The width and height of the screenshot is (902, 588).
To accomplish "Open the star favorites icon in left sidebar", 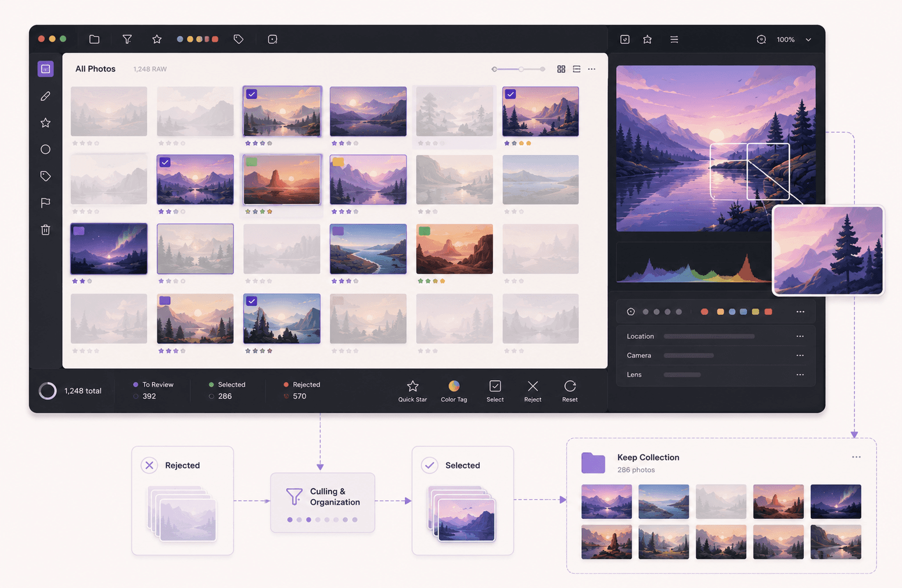I will (45, 122).
